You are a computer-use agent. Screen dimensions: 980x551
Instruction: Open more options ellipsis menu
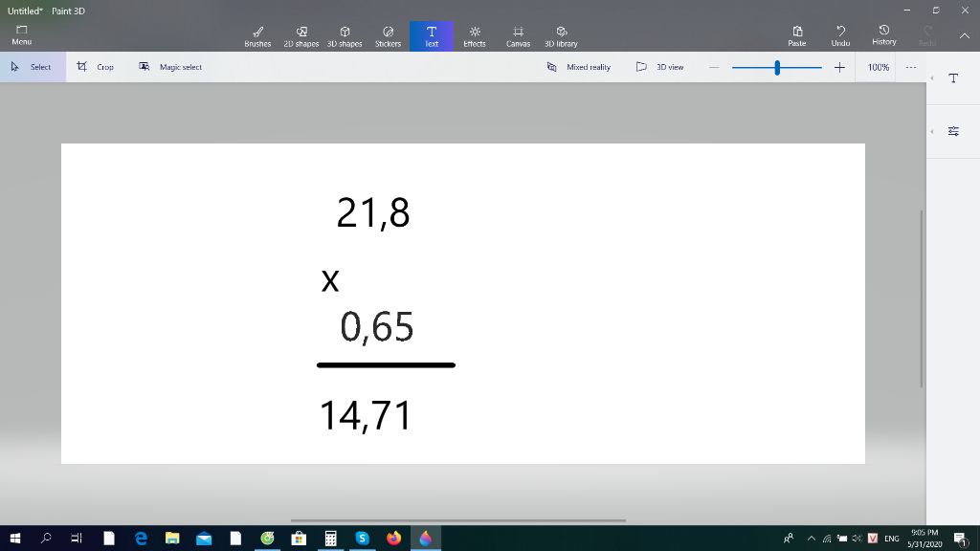(911, 67)
